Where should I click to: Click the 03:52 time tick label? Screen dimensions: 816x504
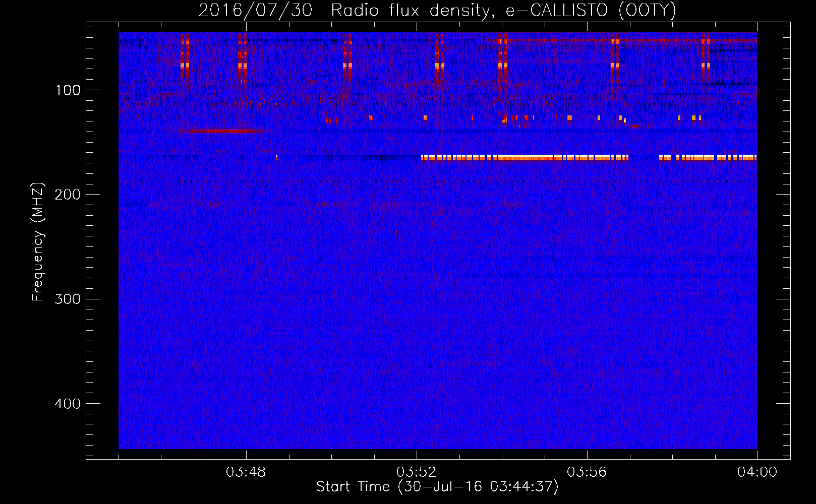click(417, 472)
